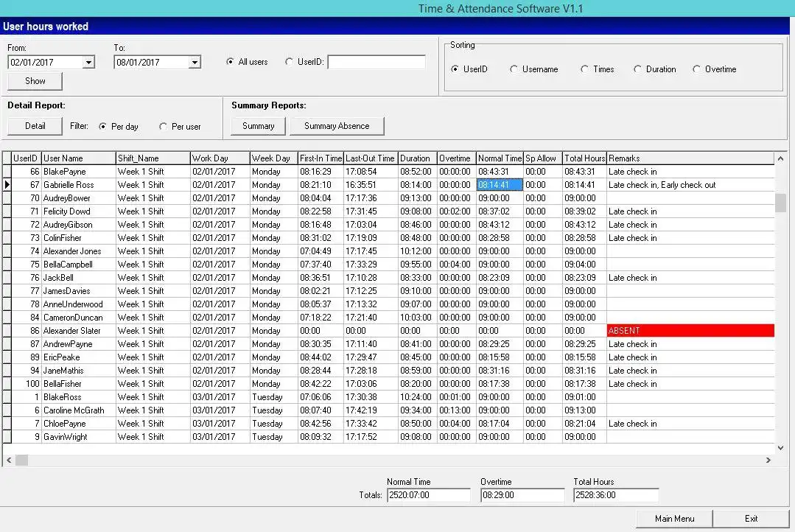Click the Normal Time column header
795x532 pixels.
(500, 158)
